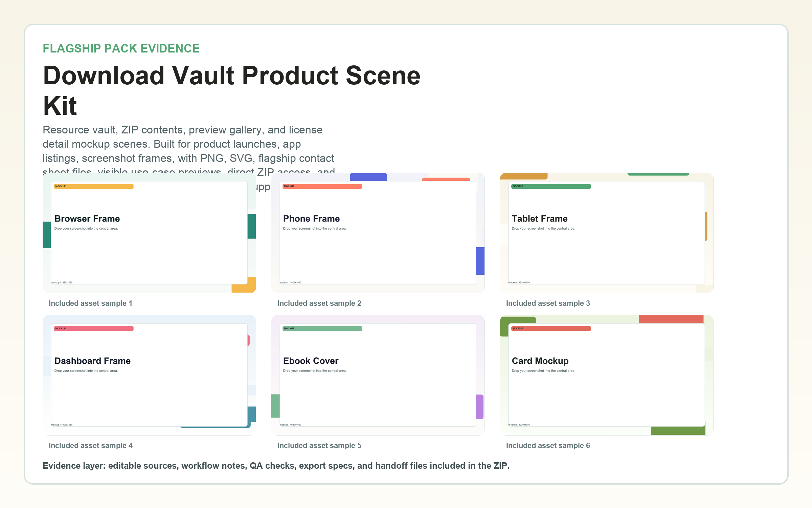Click the 'Phone Frame' title text

coord(311,219)
